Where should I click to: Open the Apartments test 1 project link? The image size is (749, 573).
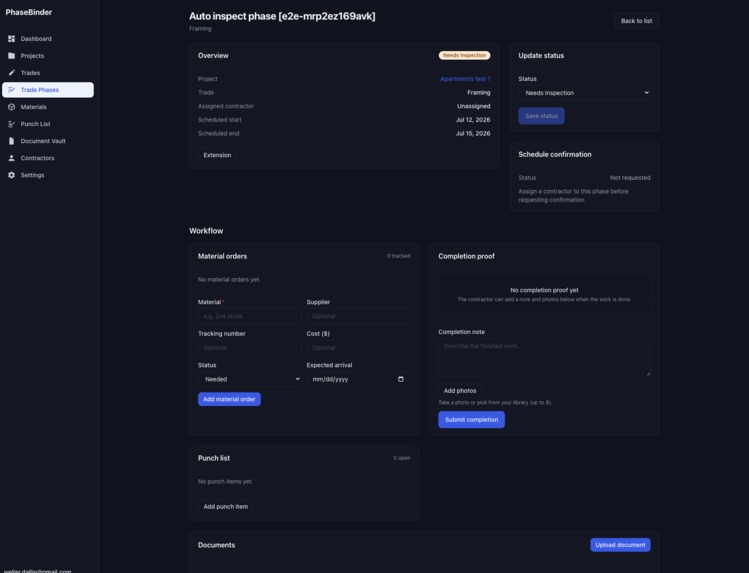[465, 79]
